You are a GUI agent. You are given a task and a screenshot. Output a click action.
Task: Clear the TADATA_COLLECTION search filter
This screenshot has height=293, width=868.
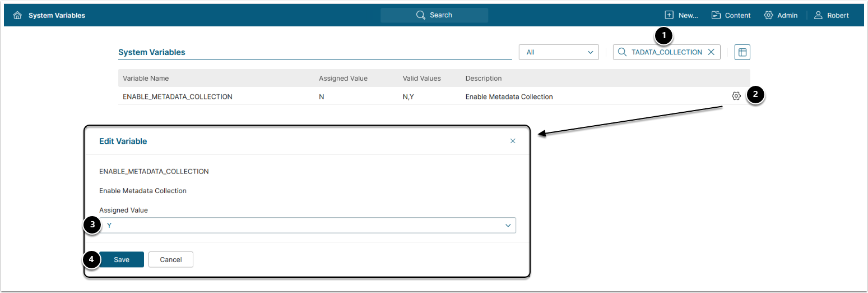pos(711,52)
